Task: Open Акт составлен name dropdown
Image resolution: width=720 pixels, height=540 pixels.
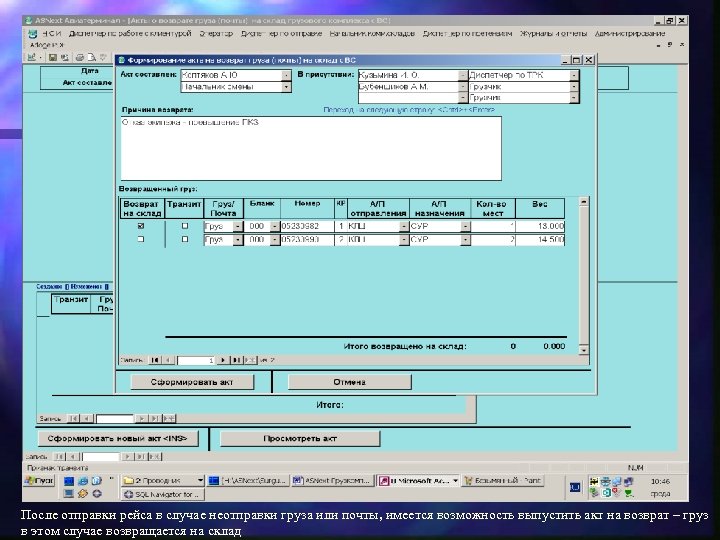Action: point(286,75)
